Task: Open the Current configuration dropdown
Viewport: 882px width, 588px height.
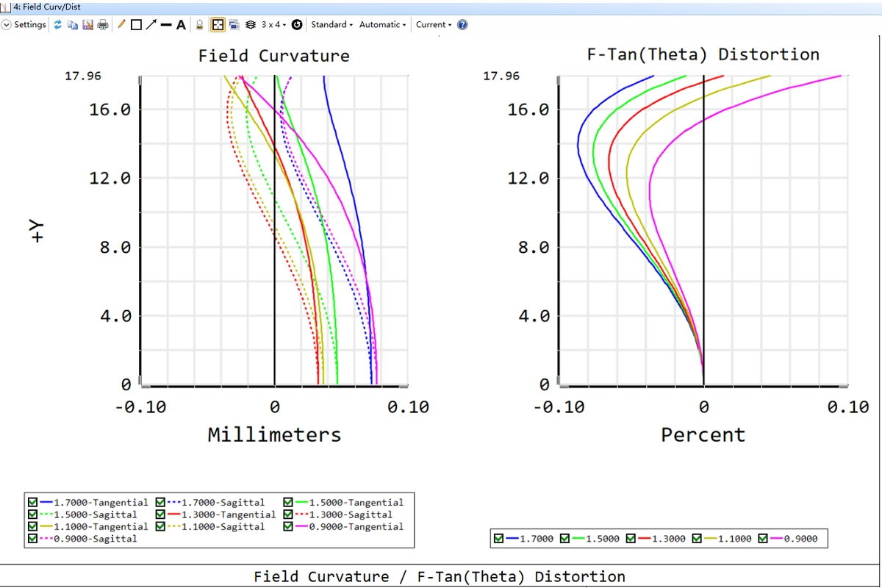Action: tap(434, 25)
